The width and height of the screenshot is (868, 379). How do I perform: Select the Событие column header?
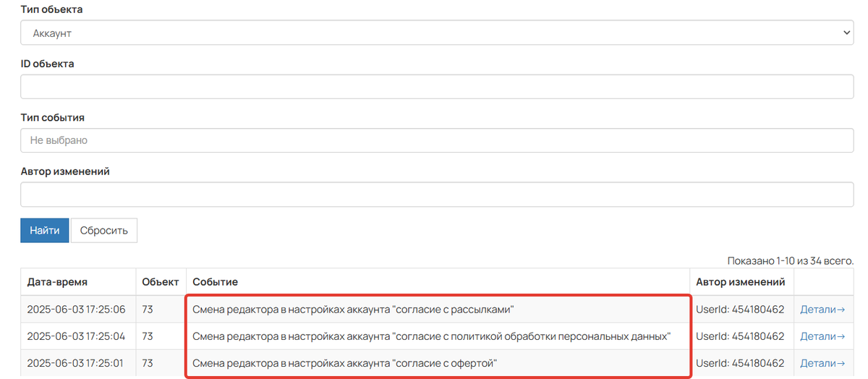coord(215,282)
